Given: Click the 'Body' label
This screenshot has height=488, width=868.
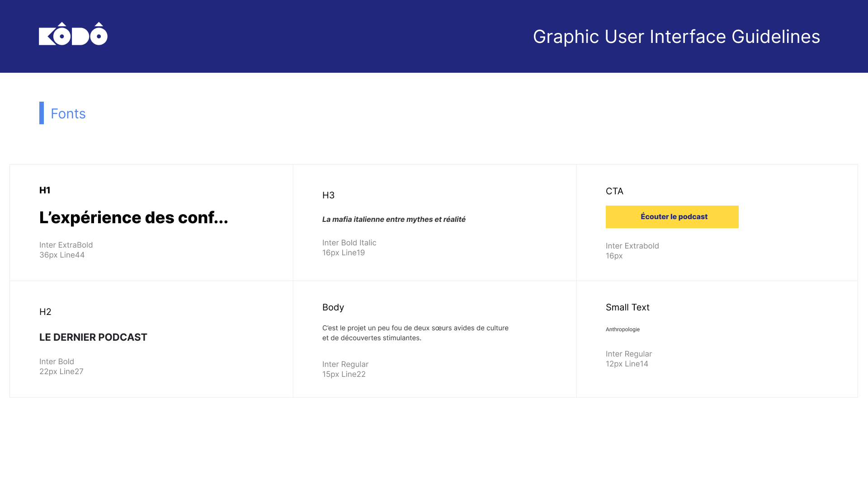Looking at the screenshot, I should 333,307.
